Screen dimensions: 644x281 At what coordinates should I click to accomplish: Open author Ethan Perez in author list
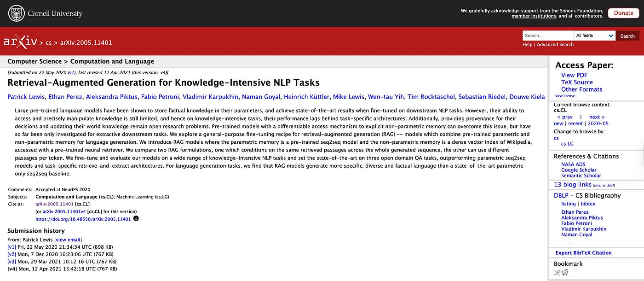coord(66,97)
